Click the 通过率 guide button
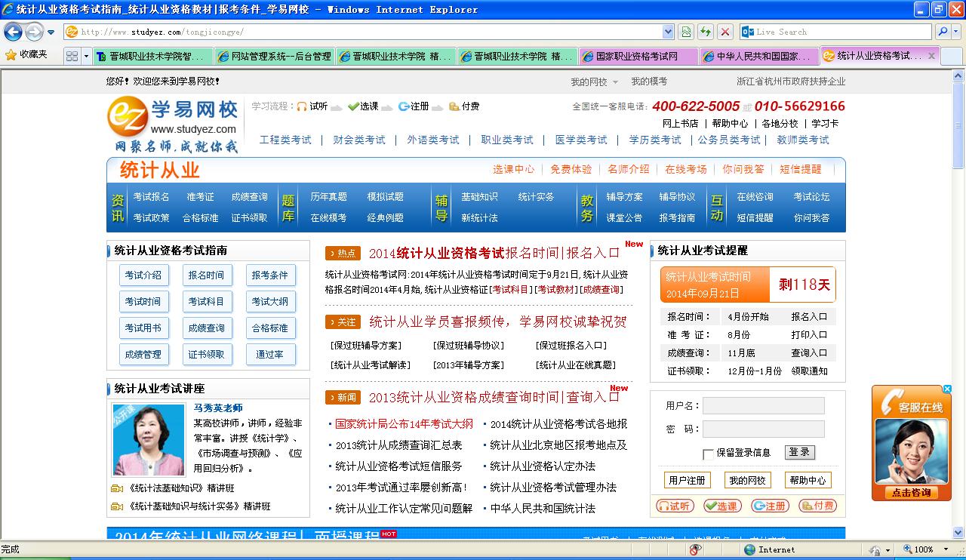This screenshot has height=560, width=966. [x=270, y=355]
